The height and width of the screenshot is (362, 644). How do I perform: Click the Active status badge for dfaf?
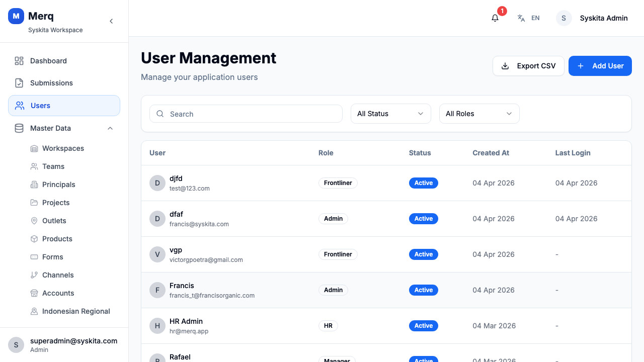pyautogui.click(x=424, y=219)
